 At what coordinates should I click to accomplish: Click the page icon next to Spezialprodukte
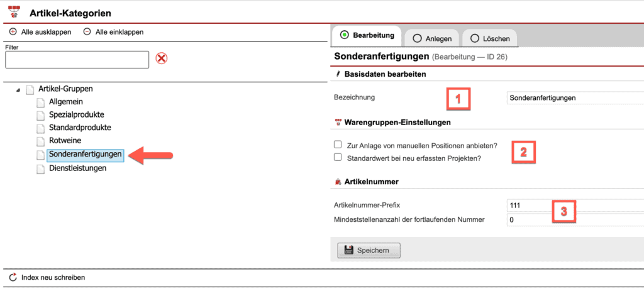coord(40,116)
